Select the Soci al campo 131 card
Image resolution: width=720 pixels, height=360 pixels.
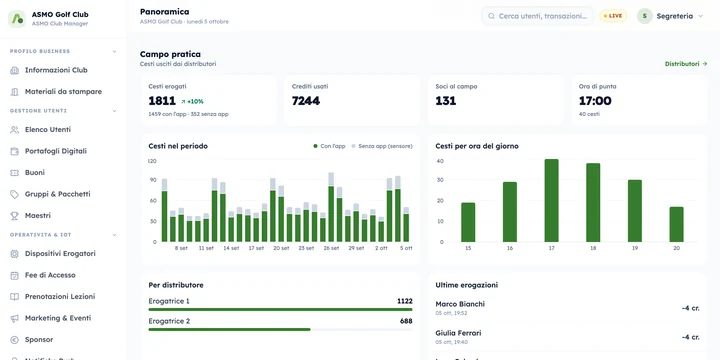tap(495, 100)
